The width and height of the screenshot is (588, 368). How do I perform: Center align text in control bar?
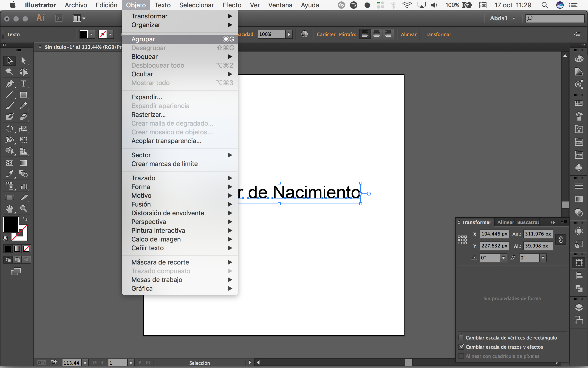pos(377,34)
